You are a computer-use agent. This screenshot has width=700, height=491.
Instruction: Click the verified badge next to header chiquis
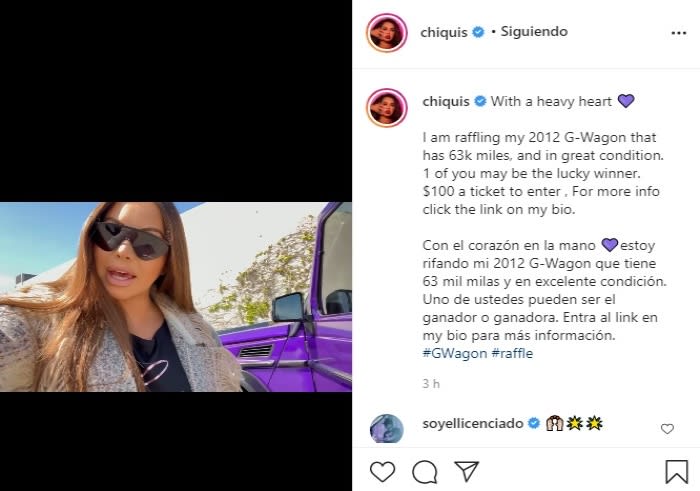point(478,32)
